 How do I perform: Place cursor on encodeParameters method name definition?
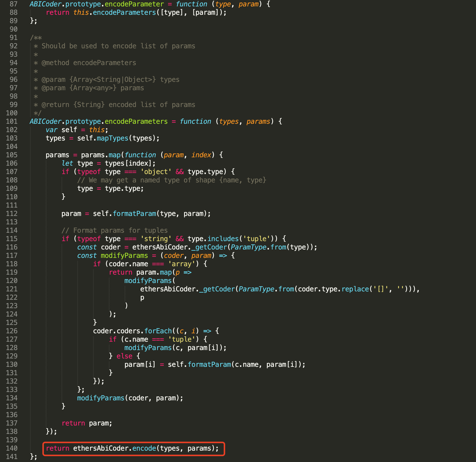(x=136, y=121)
